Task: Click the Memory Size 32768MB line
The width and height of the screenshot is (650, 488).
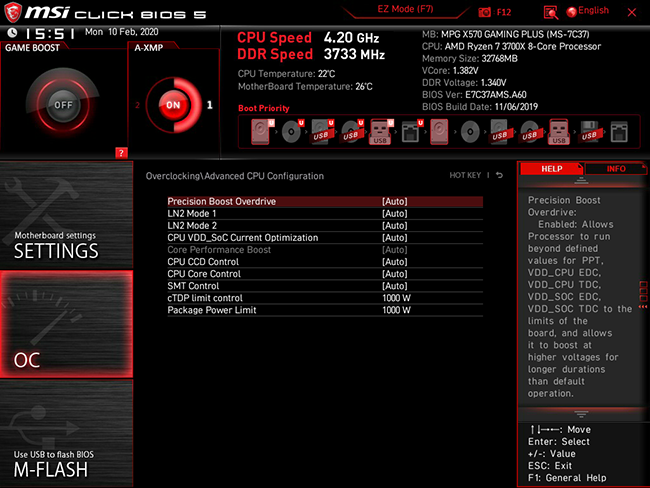Action: pos(470,58)
